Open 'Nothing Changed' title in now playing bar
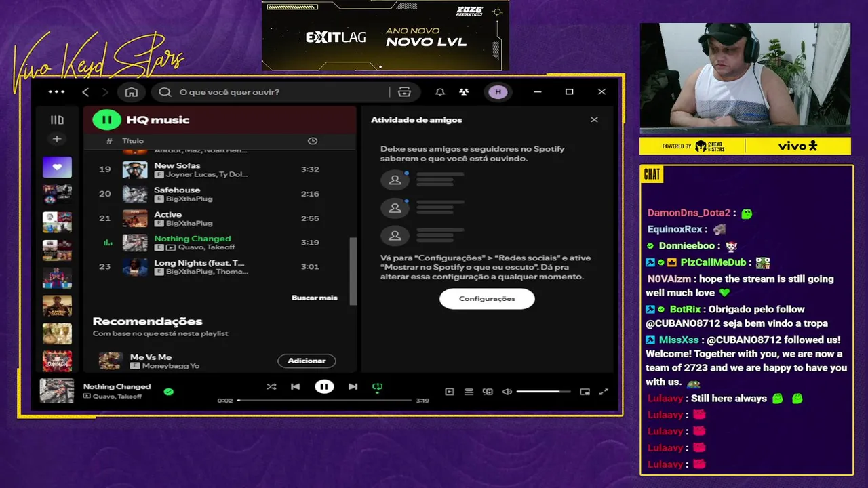 (x=117, y=387)
